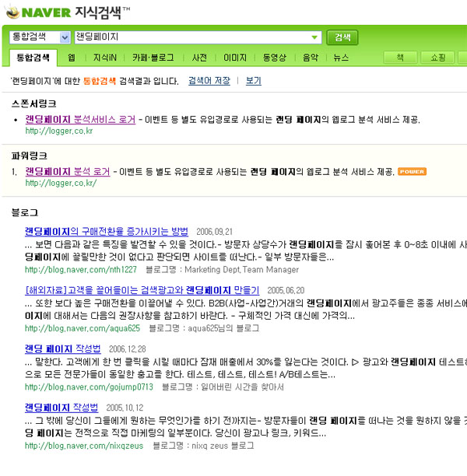Open the 카페·블로그 tab
This screenshot has height=476, width=467.
pyautogui.click(x=153, y=58)
